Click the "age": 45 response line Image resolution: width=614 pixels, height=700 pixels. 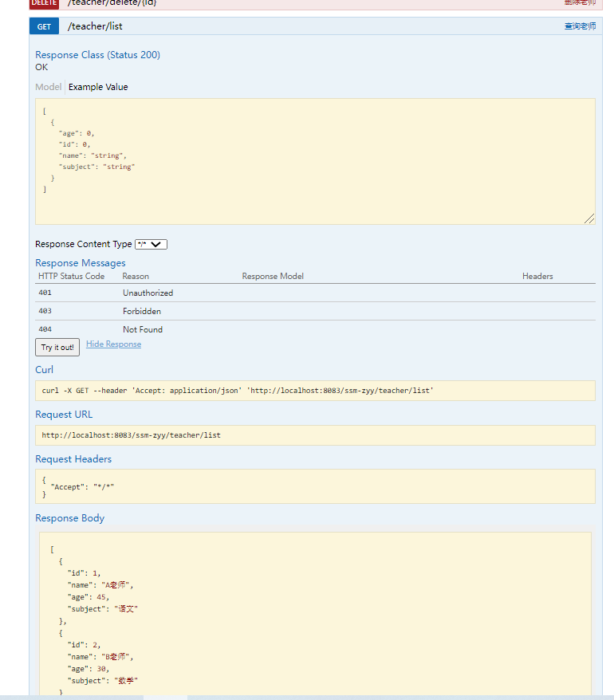(x=89, y=597)
